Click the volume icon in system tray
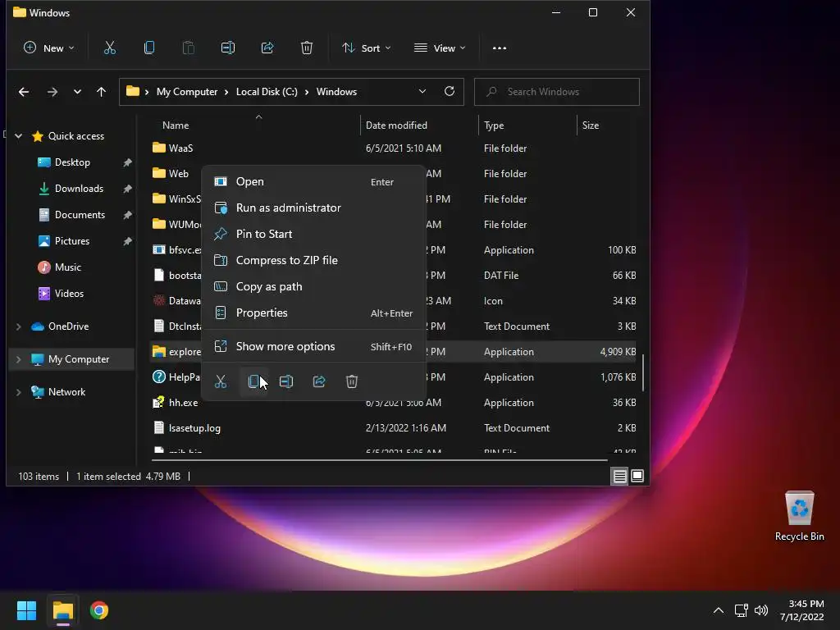The image size is (840, 630). coord(760,610)
